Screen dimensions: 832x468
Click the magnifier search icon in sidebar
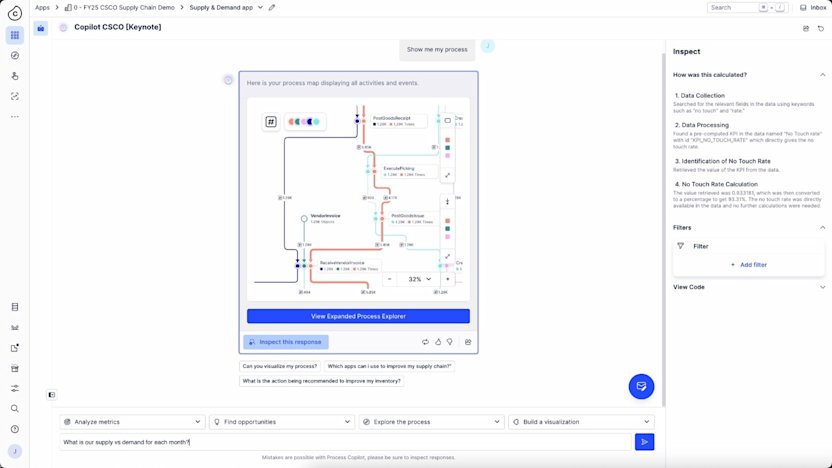[15, 409]
